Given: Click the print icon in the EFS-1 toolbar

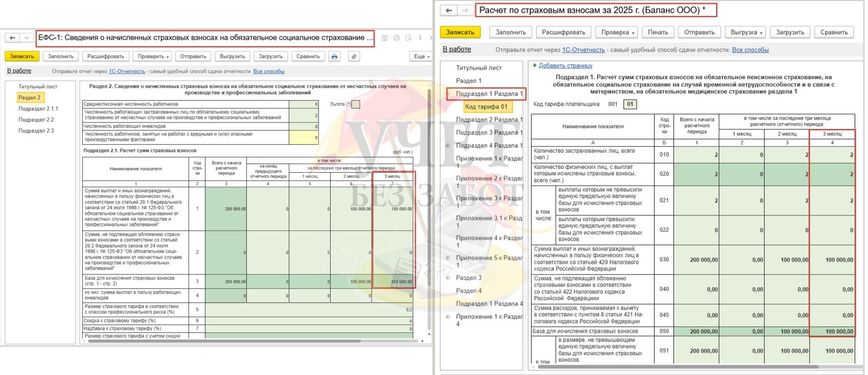Looking at the screenshot, I should coord(334,57).
